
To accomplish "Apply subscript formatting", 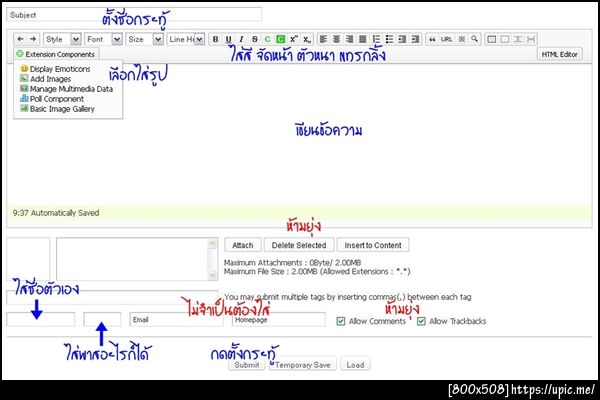I will click(x=307, y=39).
